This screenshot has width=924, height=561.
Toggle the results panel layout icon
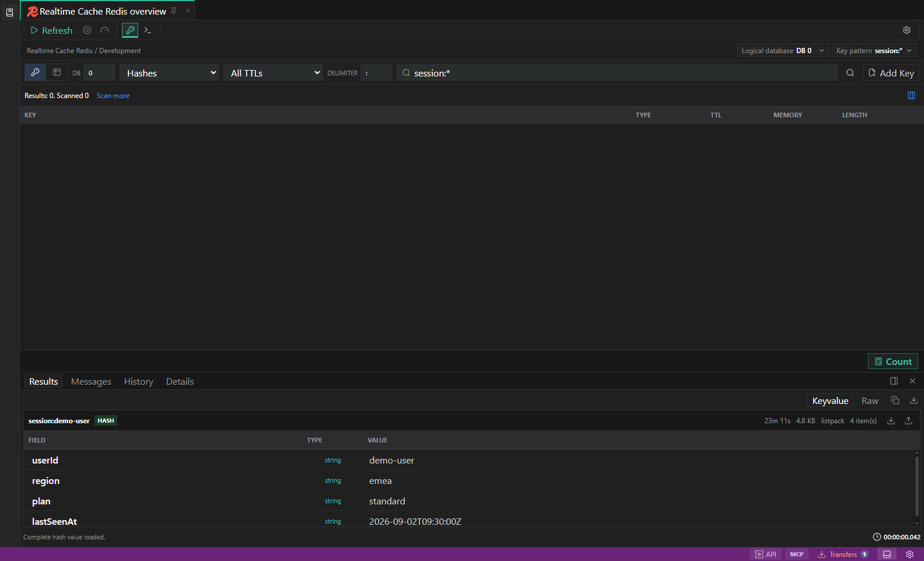click(894, 381)
